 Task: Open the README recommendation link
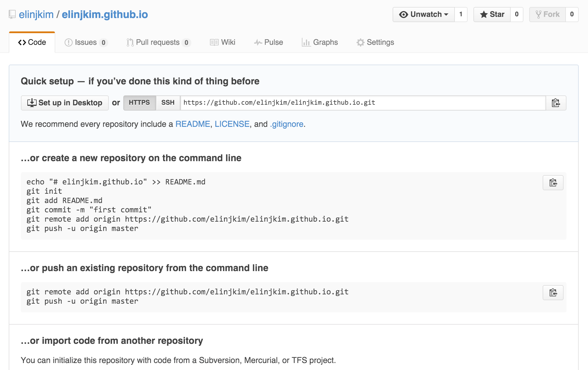click(x=193, y=124)
